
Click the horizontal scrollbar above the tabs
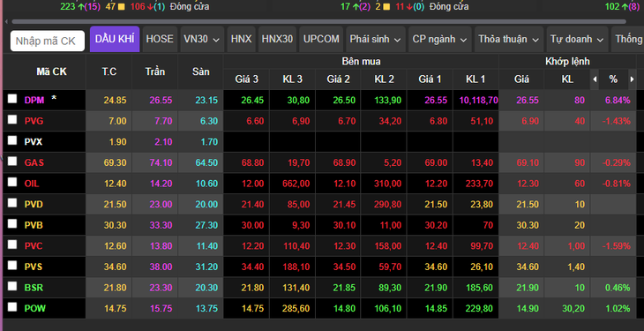(x=318, y=21)
